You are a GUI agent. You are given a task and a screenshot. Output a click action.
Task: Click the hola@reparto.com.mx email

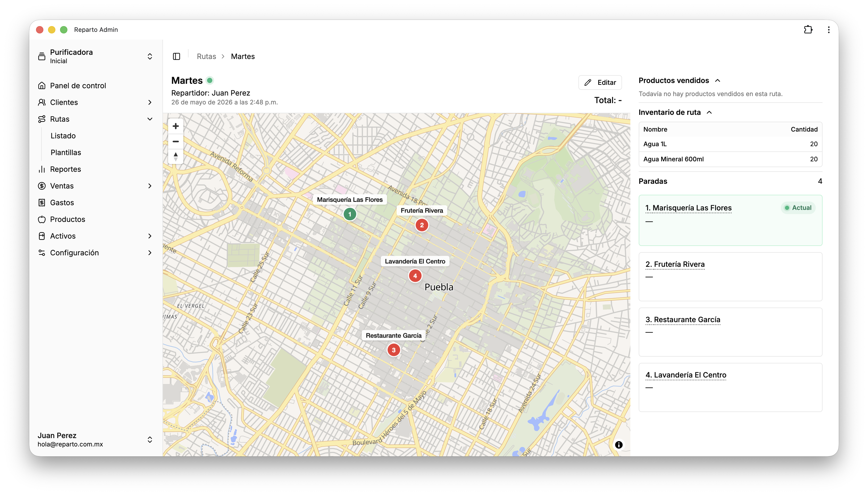(x=70, y=444)
